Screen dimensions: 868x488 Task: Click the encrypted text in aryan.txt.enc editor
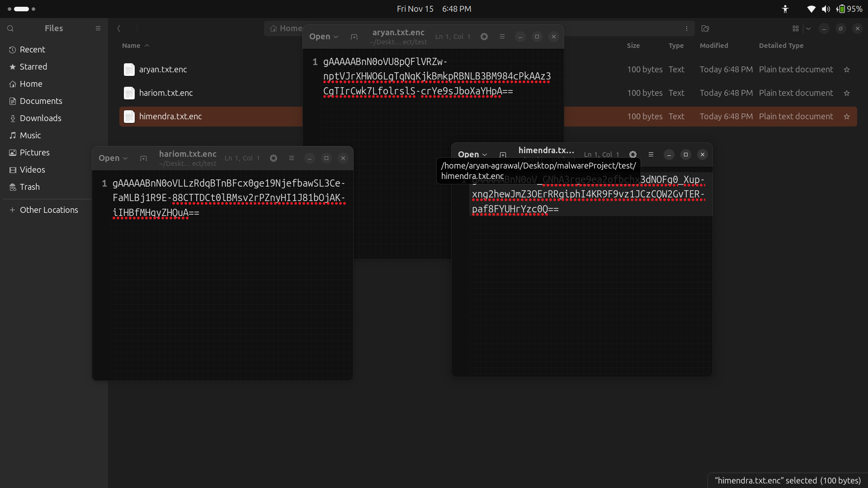pos(437,76)
